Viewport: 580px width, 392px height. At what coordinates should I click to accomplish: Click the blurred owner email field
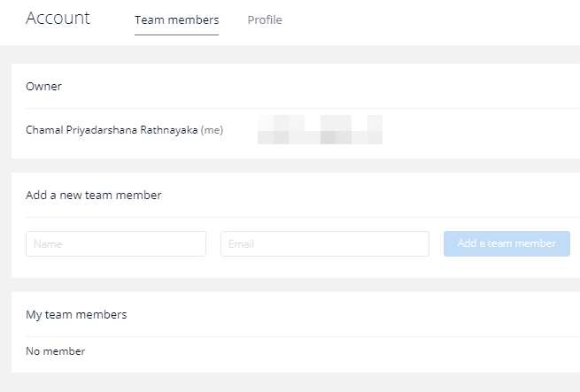coord(320,129)
